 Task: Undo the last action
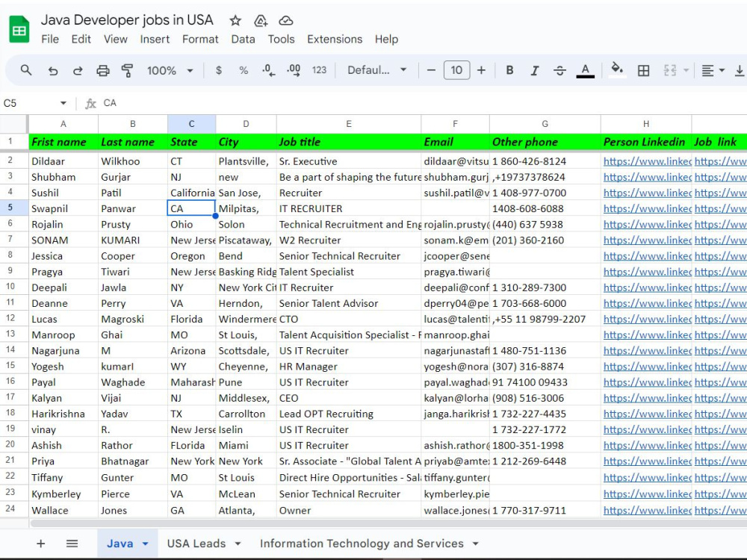click(53, 70)
